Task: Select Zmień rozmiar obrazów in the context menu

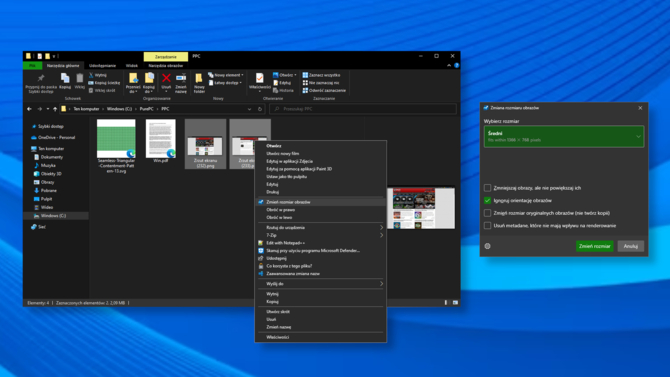Action: click(x=320, y=202)
